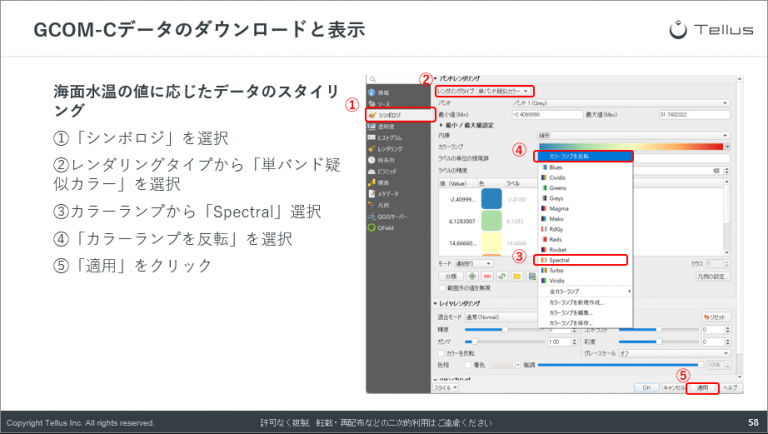Image resolution: width=768 pixels, height=434 pixels.
Task: Open the モード 連続的 dropdown
Action: pos(473,264)
